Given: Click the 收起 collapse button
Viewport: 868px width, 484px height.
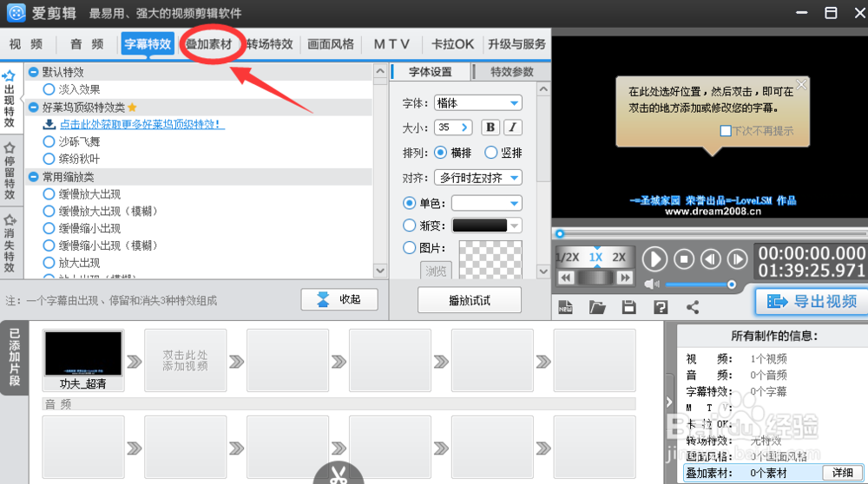Looking at the screenshot, I should click(x=339, y=299).
